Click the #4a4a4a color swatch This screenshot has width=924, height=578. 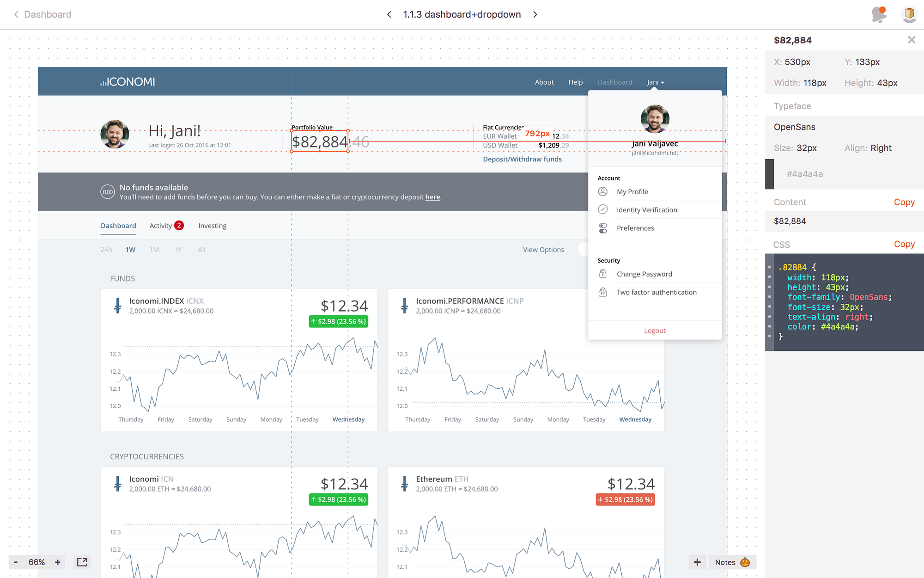click(x=769, y=174)
